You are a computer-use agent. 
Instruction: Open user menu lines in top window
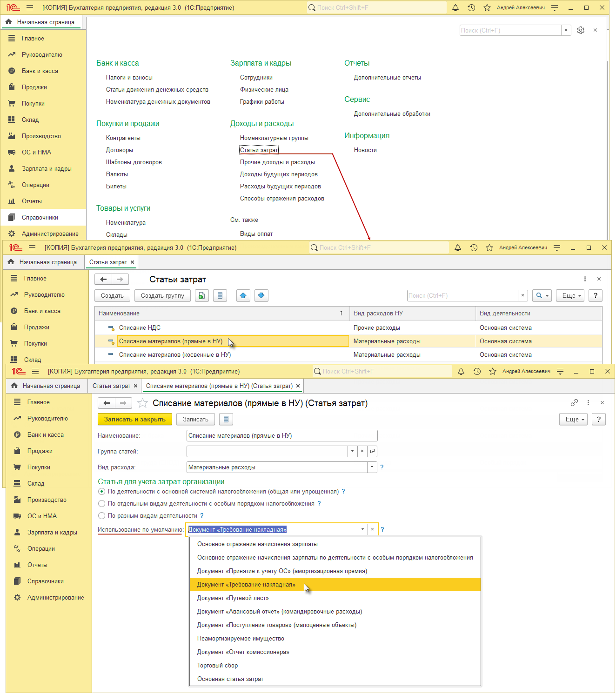point(555,7)
